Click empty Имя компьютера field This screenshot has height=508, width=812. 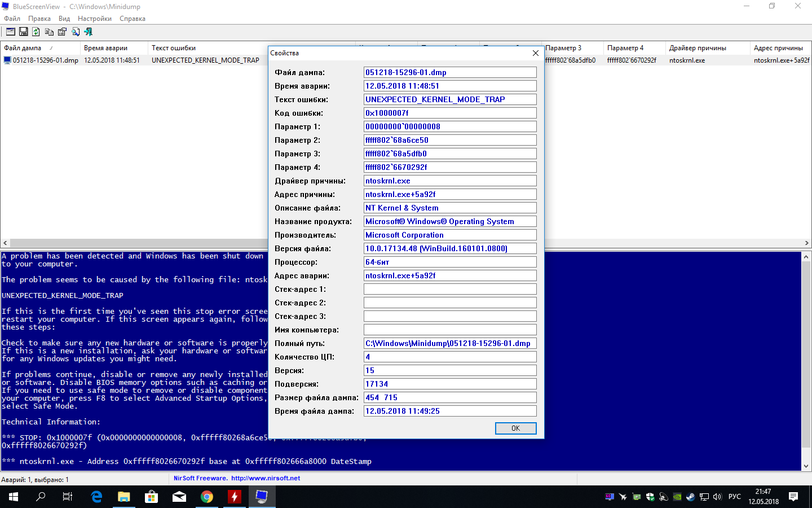coord(450,330)
